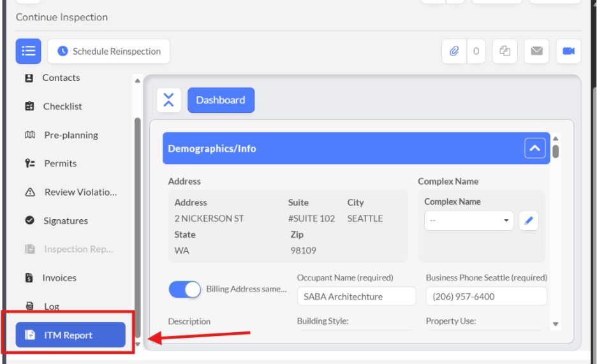Image resolution: width=597 pixels, height=364 pixels.
Task: Click the envelope email icon
Action: pos(536,52)
